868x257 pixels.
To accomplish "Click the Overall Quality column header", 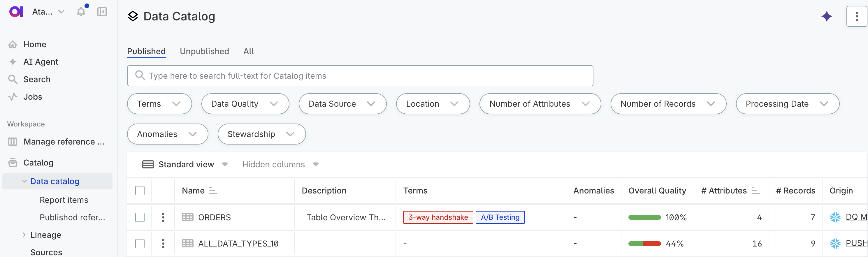I will click(x=657, y=191).
